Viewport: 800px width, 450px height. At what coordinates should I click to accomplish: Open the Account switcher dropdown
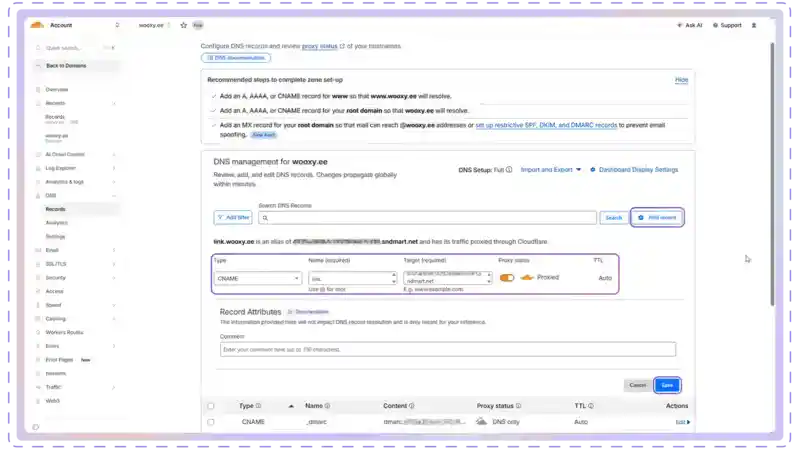117,25
